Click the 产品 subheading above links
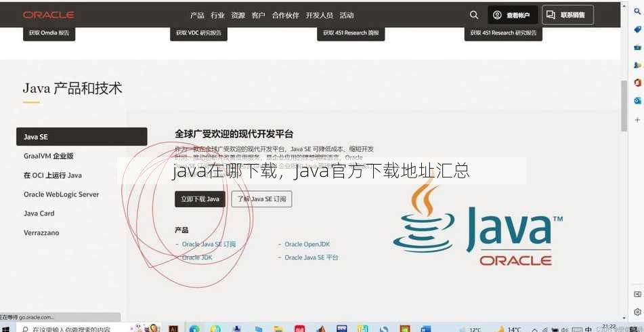 click(x=181, y=230)
